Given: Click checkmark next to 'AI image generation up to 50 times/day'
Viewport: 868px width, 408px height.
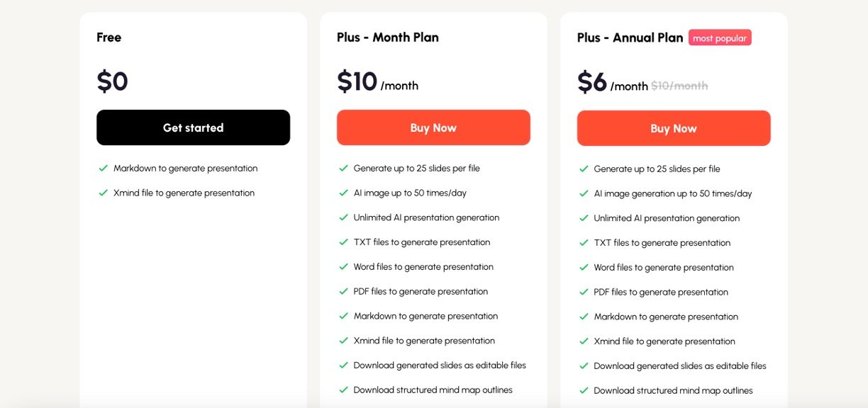Looking at the screenshot, I should [584, 193].
